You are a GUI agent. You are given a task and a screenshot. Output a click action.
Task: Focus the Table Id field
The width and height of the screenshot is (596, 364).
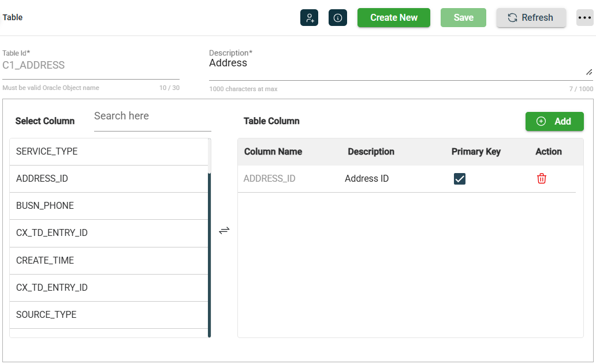click(x=91, y=66)
